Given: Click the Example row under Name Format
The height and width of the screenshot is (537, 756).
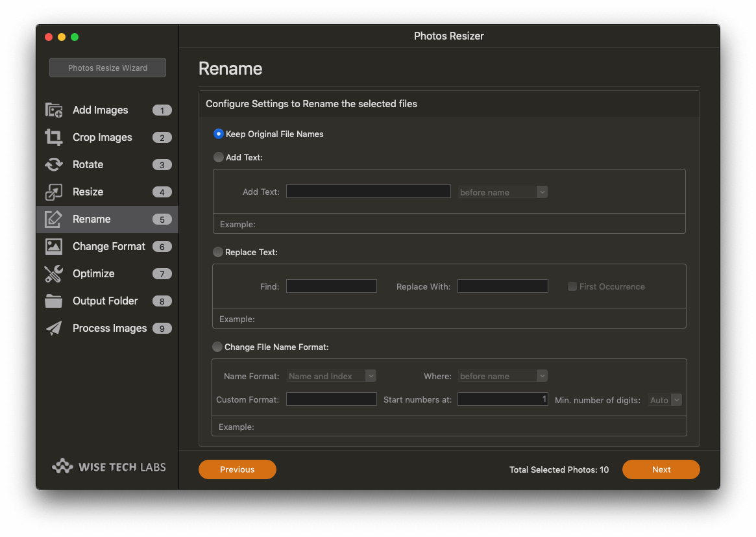Looking at the screenshot, I should coord(449,427).
